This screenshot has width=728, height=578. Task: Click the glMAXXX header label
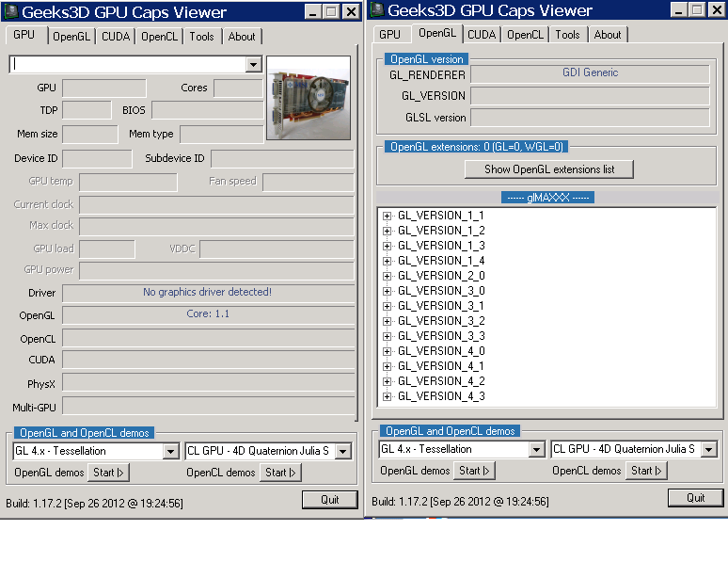coord(547,198)
